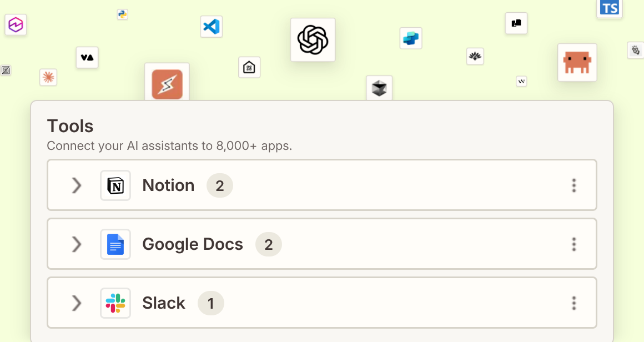Viewport: 644px width, 342px height.
Task: Open the Slack row's kebab menu
Action: [573, 303]
